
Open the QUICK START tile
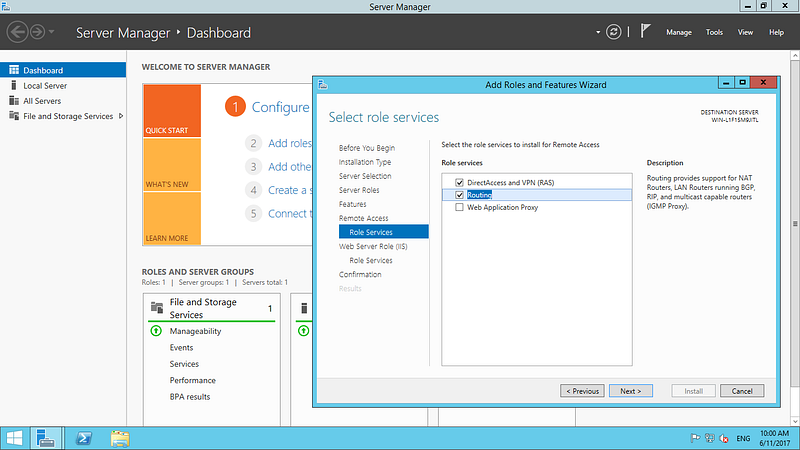(172, 111)
